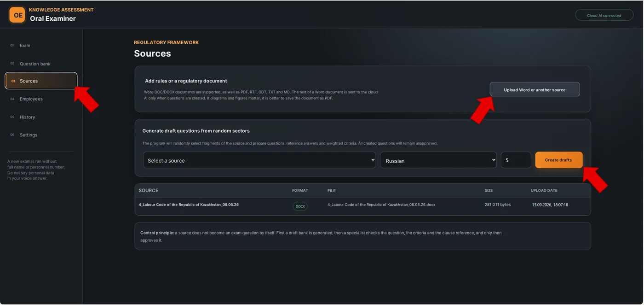Click the REGULATORY FRAMEWORK label
Viewport: 644px width, 305px height.
click(167, 42)
